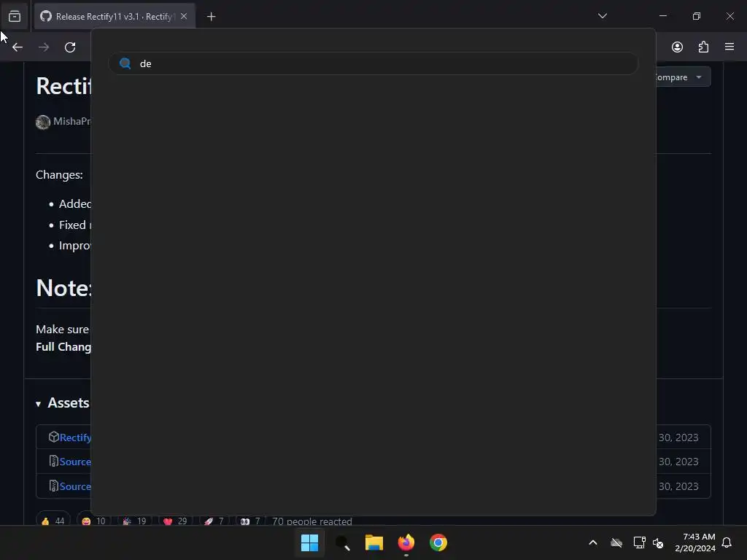Image resolution: width=747 pixels, height=560 pixels.
Task: Click the eyes reaction with 7
Action: tap(251, 521)
